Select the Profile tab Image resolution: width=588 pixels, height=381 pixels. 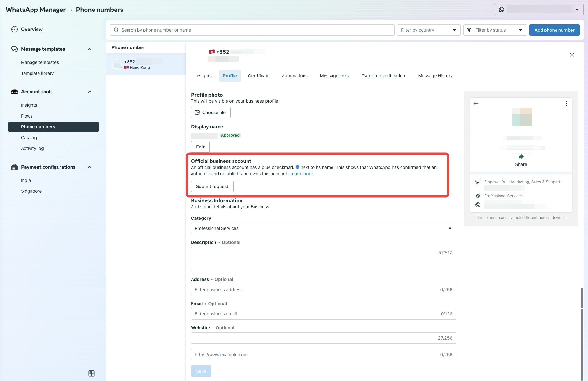[230, 76]
